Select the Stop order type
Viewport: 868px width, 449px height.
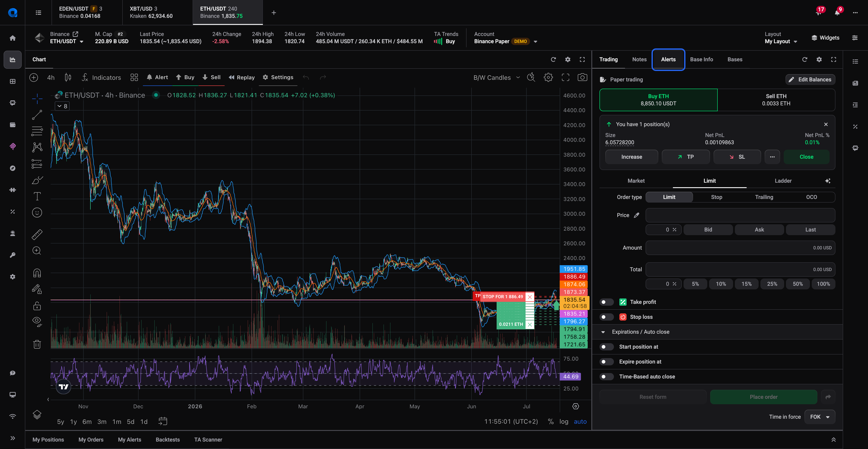(x=716, y=197)
